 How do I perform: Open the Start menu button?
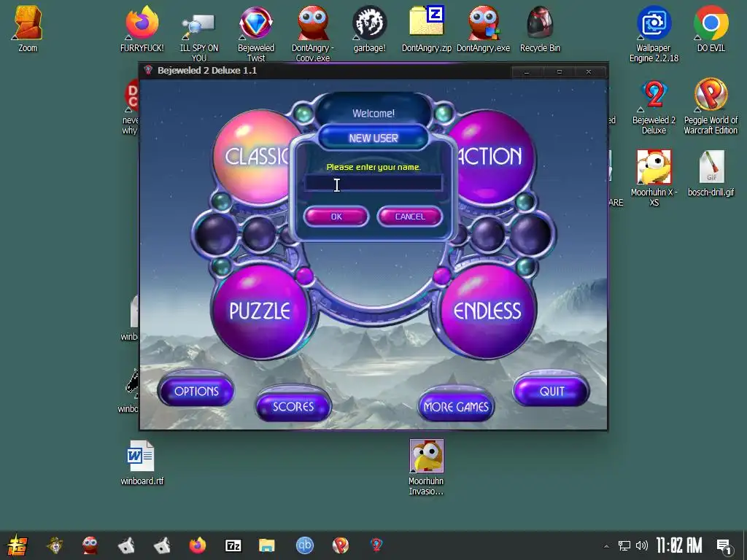click(x=18, y=545)
